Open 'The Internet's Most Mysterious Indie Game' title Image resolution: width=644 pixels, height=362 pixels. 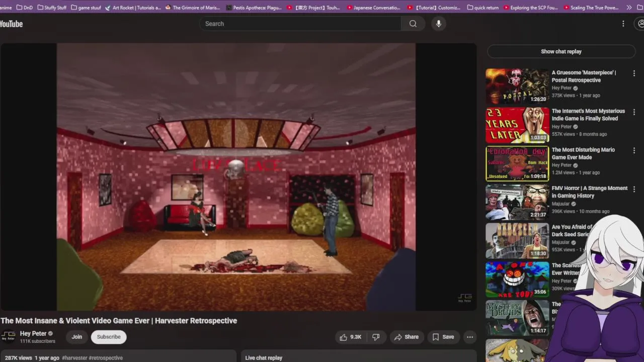(588, 115)
